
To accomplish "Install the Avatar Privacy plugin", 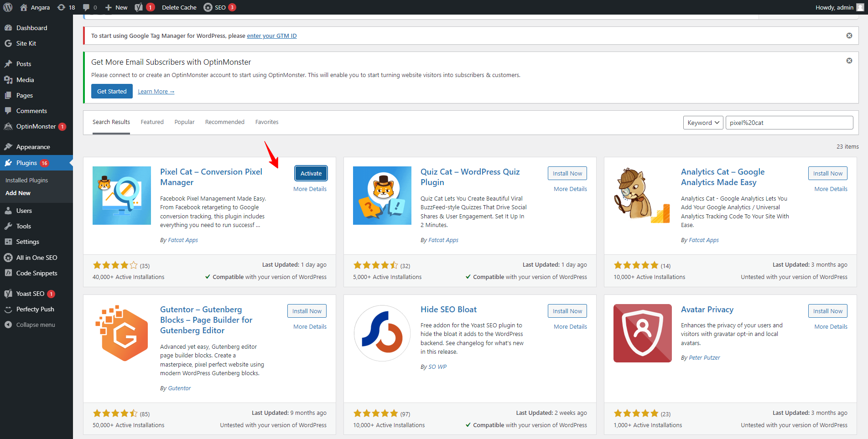I will click(x=828, y=311).
